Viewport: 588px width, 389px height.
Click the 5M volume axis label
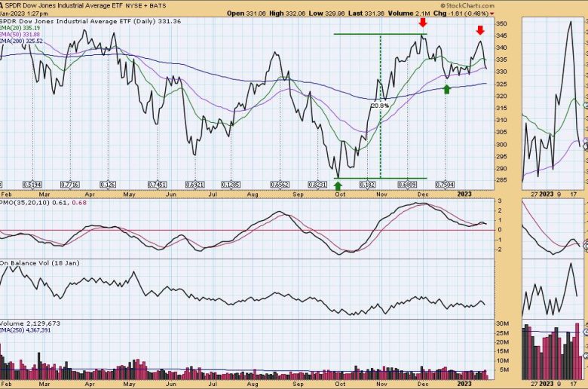[x=504, y=369]
